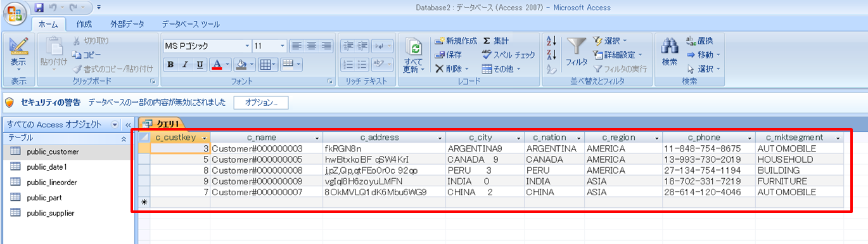Click 保存 save record
Image resolution: width=868 pixels, height=244 pixels.
pos(449,55)
